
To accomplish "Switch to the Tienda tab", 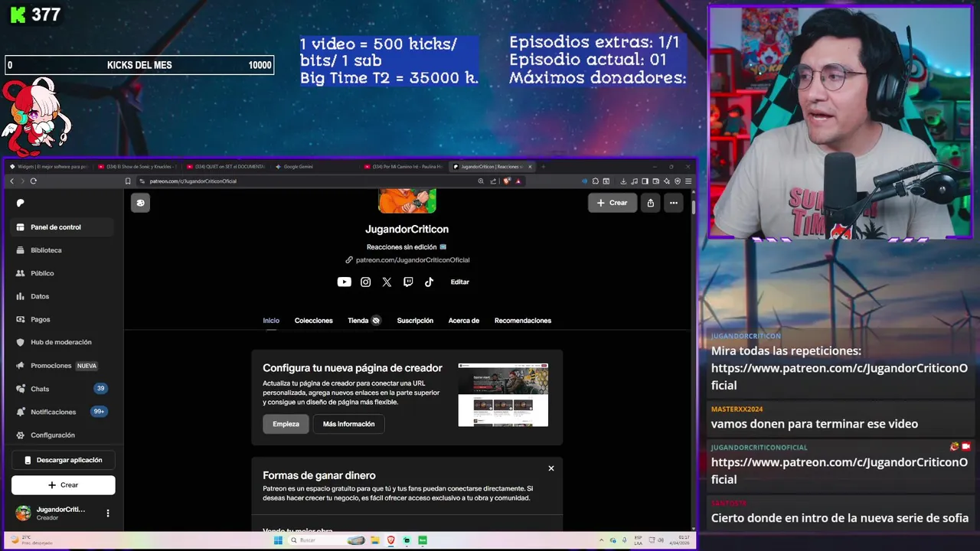I will click(364, 321).
